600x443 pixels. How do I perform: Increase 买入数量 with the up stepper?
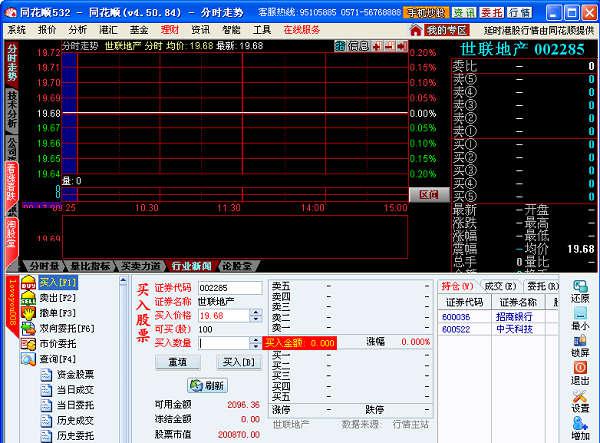(256, 340)
